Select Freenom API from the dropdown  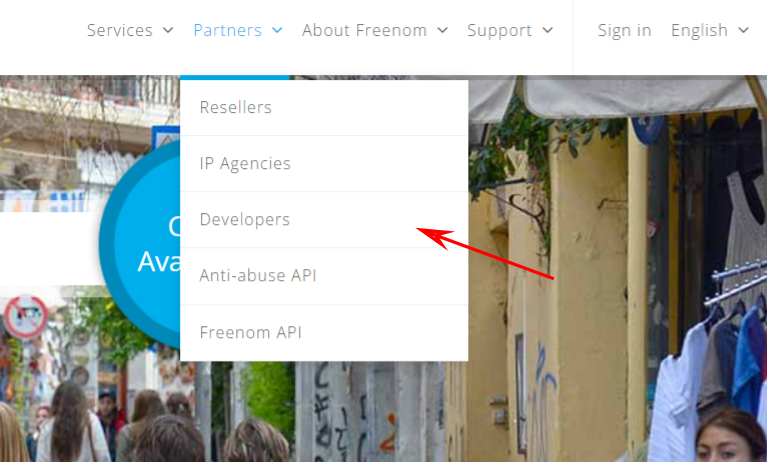pos(324,333)
